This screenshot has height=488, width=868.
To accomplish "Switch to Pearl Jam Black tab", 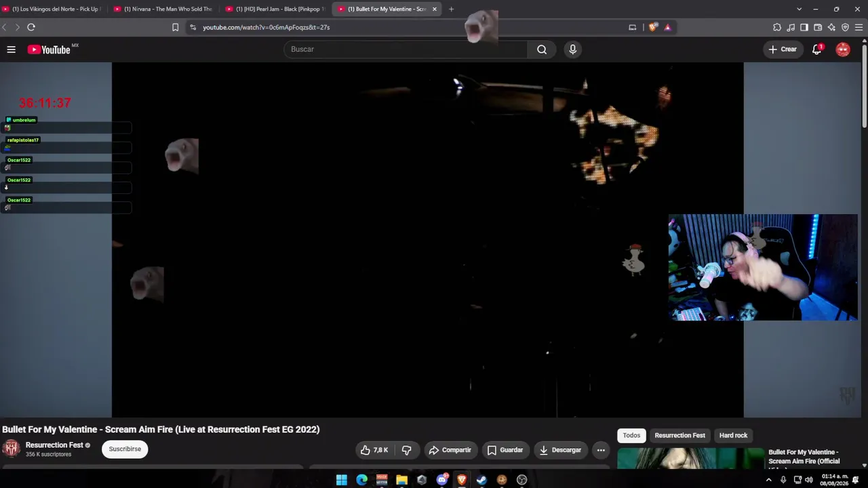I will point(275,9).
